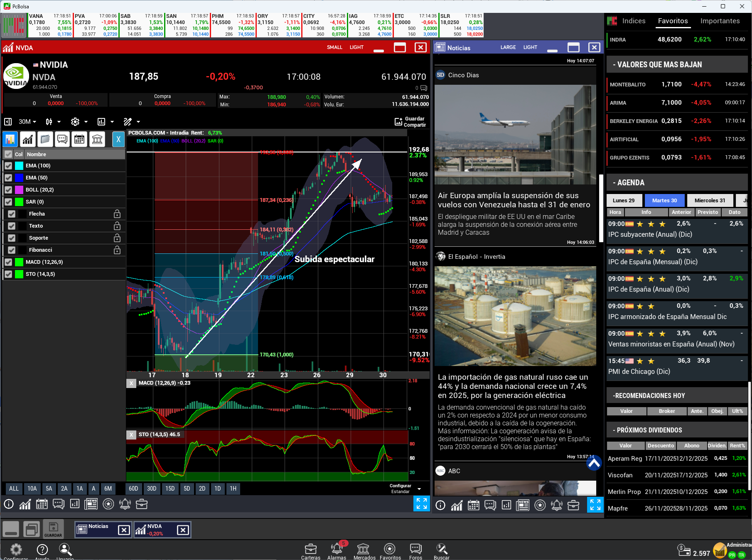Screen dimensions: 752x560
Task: Switch to the Indices tab
Action: [x=634, y=21]
